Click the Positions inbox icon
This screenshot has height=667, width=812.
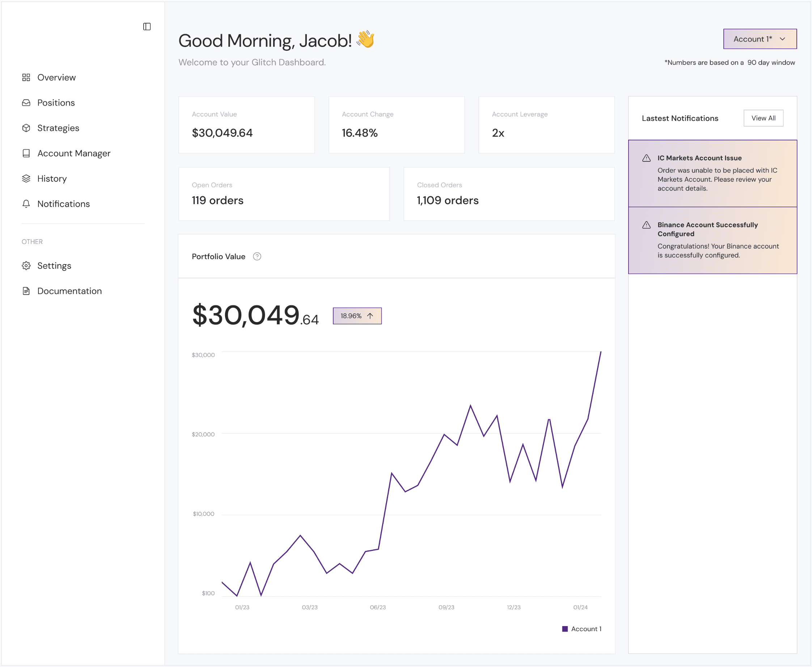pyautogui.click(x=26, y=103)
